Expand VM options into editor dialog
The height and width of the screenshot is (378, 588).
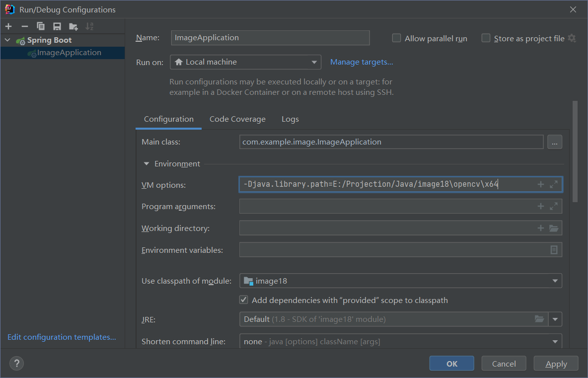554,184
